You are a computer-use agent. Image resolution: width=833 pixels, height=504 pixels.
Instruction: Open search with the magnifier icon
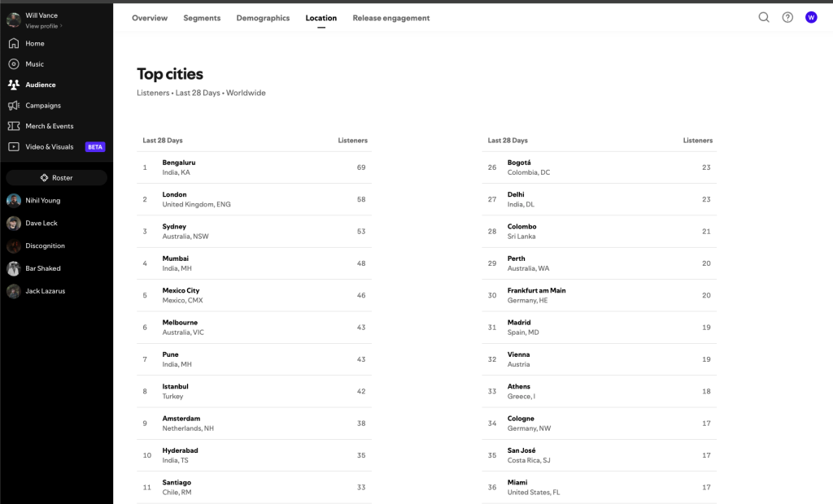[764, 17]
